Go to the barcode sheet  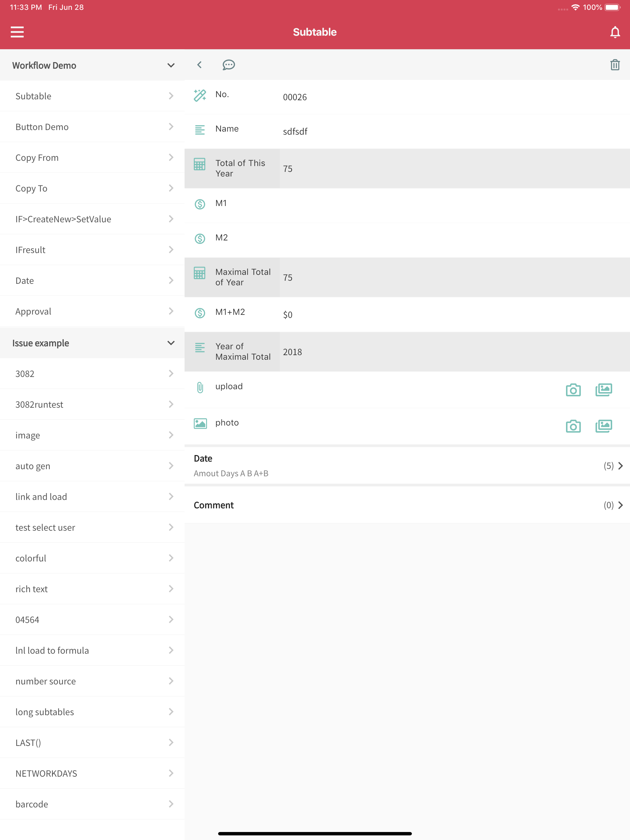[x=92, y=804]
